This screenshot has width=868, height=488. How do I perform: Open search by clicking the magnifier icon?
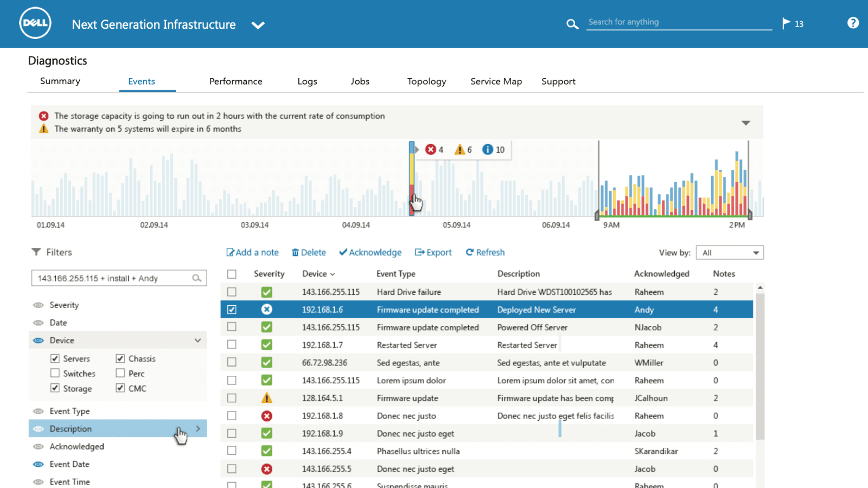[x=572, y=24]
